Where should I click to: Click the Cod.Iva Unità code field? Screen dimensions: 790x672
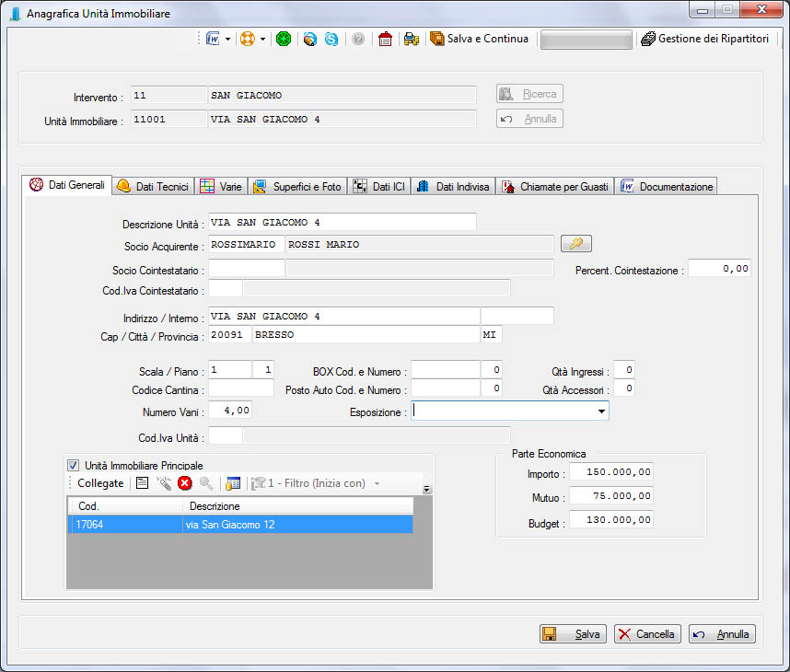(x=226, y=435)
